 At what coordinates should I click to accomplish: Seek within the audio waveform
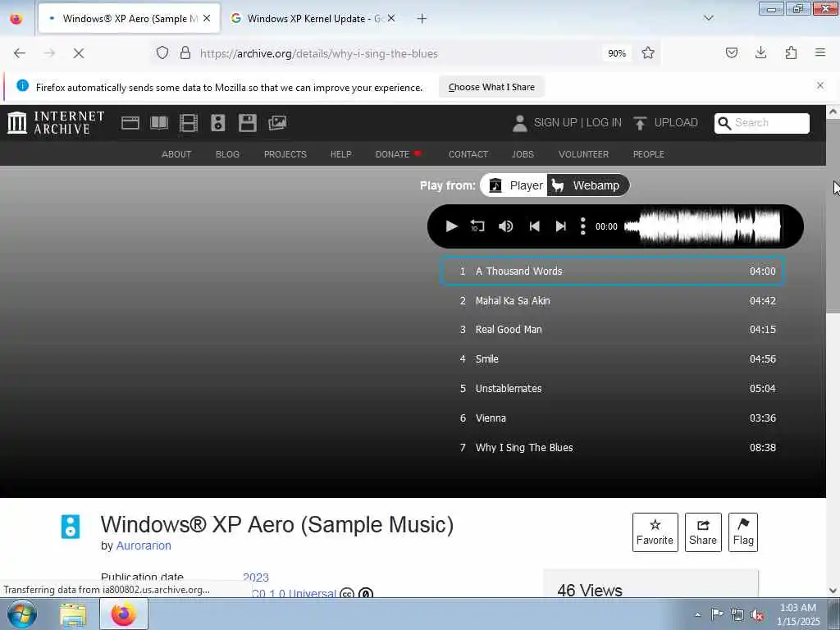coord(702,226)
